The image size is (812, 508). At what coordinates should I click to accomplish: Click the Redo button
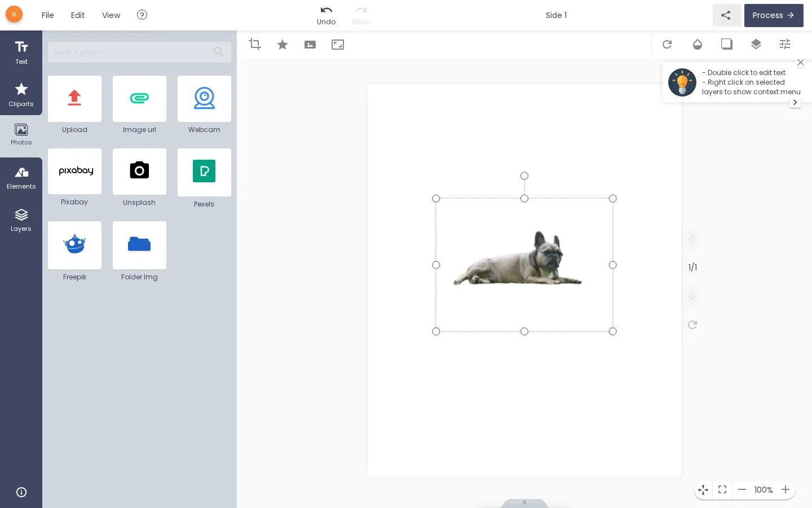[361, 15]
